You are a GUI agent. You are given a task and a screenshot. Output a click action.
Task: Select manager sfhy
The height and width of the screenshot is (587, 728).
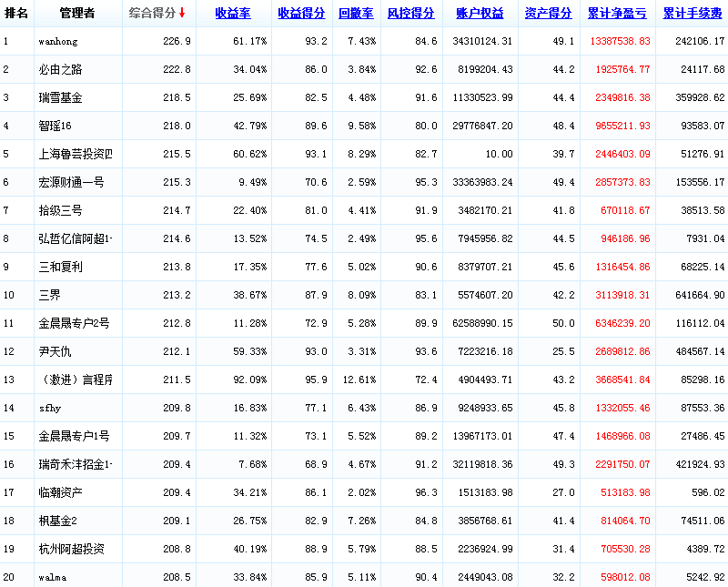click(50, 409)
